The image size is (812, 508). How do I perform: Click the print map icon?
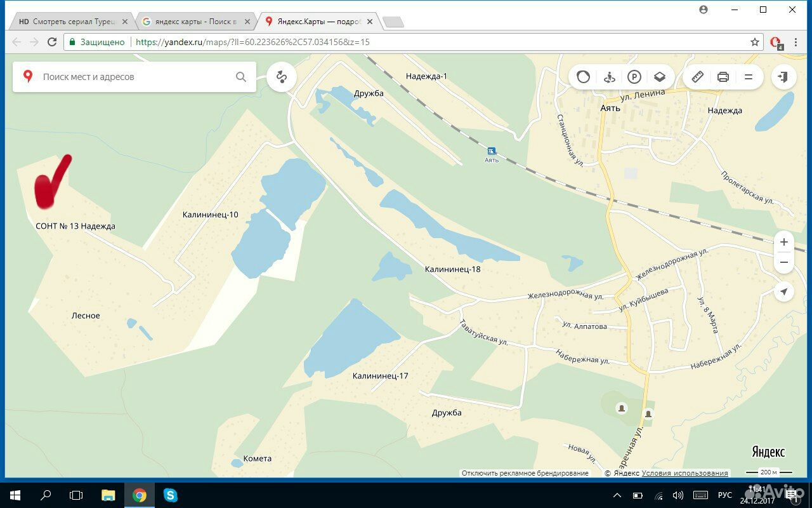(x=723, y=77)
